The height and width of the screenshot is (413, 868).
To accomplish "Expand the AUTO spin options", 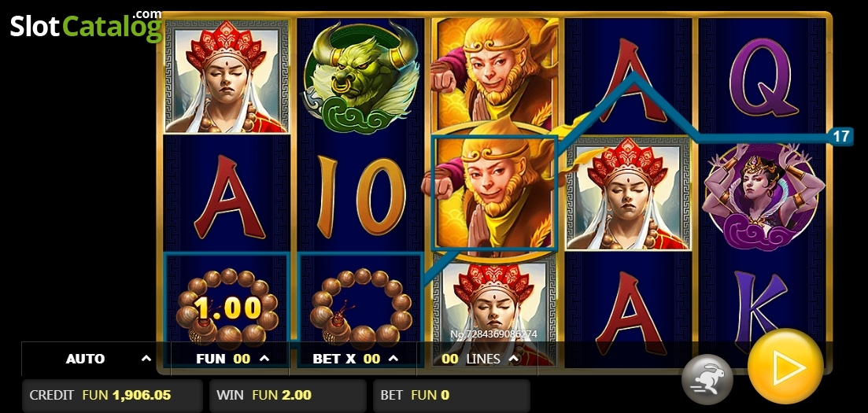I will [96, 359].
